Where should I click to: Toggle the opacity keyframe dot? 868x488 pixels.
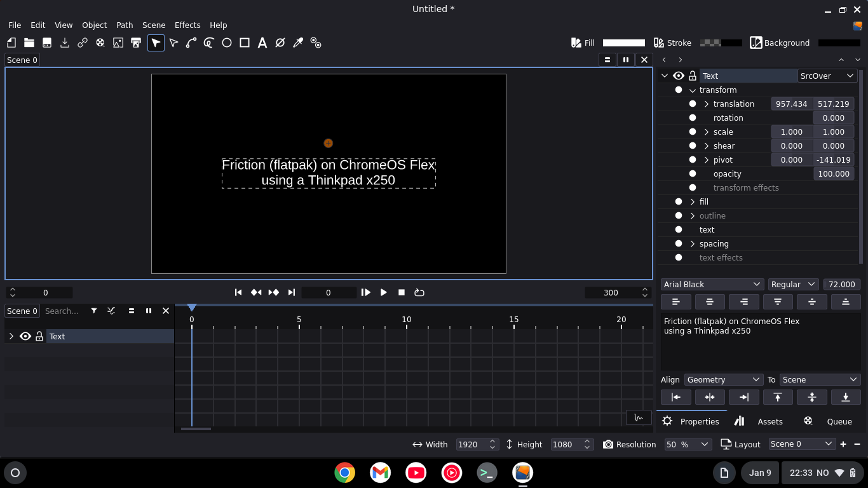[693, 173]
